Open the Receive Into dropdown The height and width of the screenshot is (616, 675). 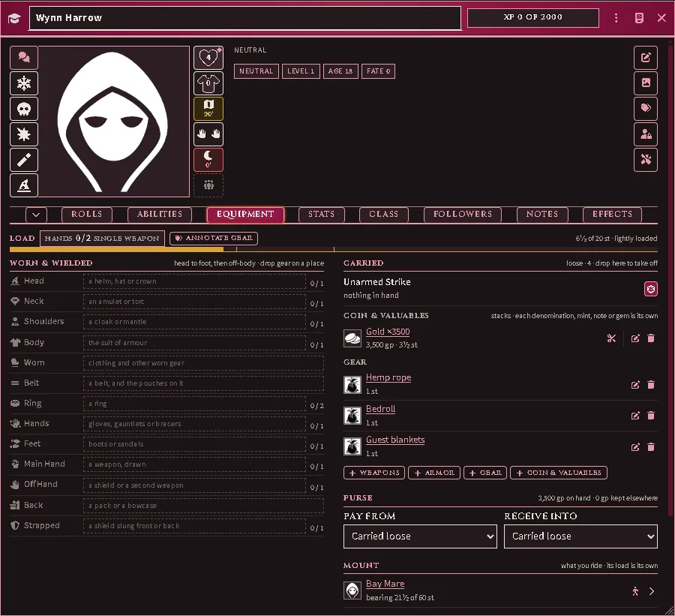pyautogui.click(x=580, y=536)
